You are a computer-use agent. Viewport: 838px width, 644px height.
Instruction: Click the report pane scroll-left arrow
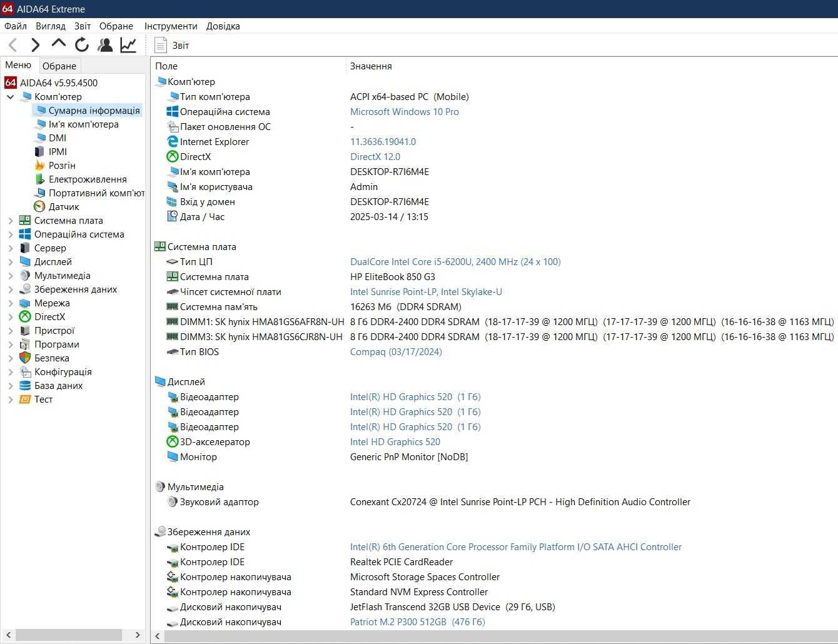158,636
